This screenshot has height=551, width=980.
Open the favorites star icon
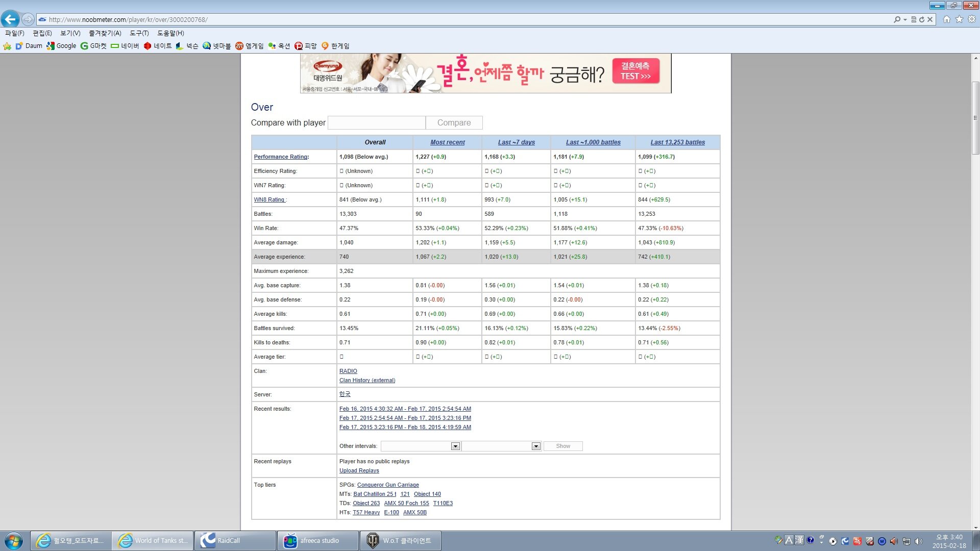point(959,19)
